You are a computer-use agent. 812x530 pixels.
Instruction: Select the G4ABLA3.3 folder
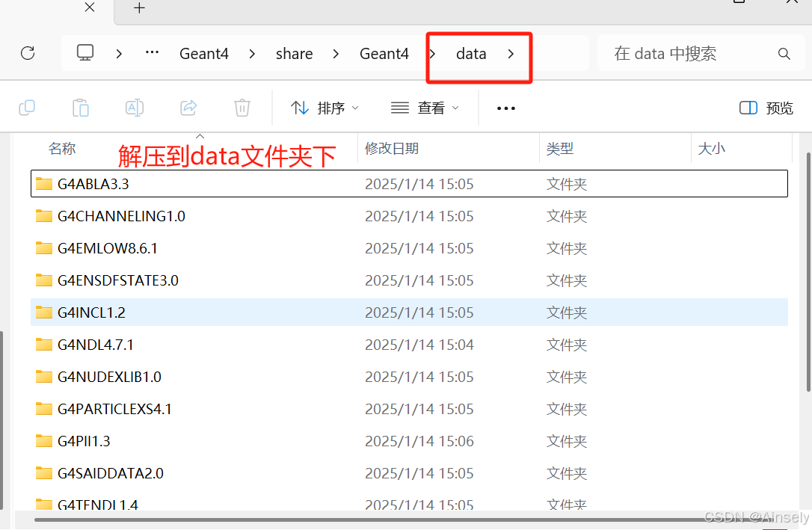coord(409,184)
